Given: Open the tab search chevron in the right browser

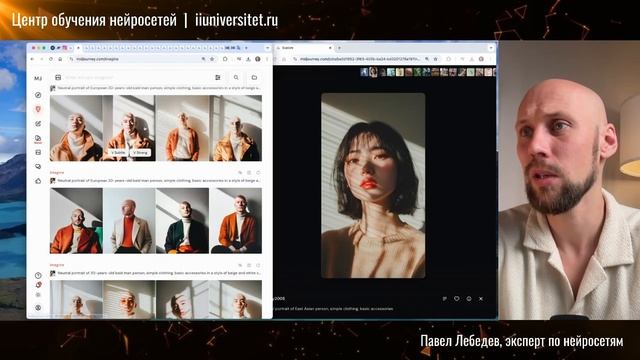Looking at the screenshot, I should (491, 48).
